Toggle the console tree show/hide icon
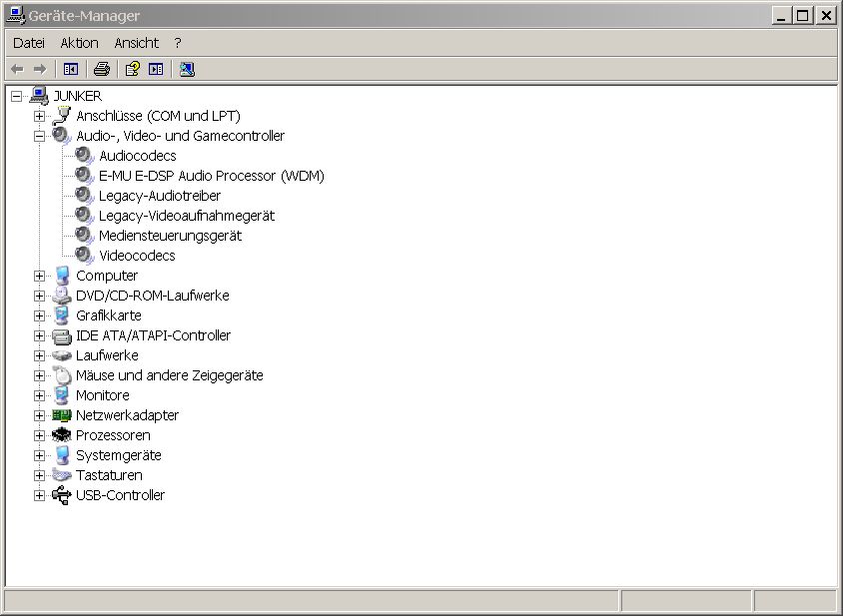The height and width of the screenshot is (616, 843). click(x=71, y=69)
